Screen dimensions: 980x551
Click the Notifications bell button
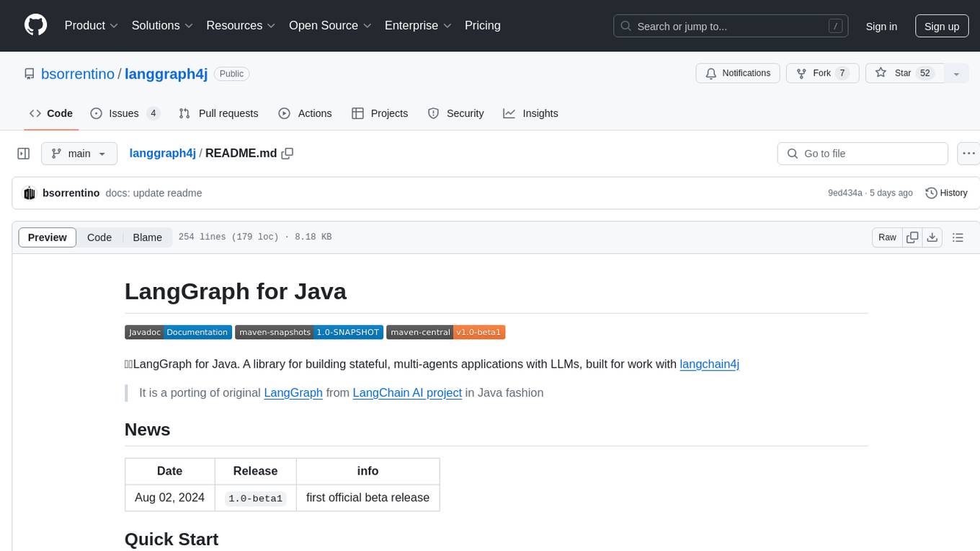click(x=738, y=74)
